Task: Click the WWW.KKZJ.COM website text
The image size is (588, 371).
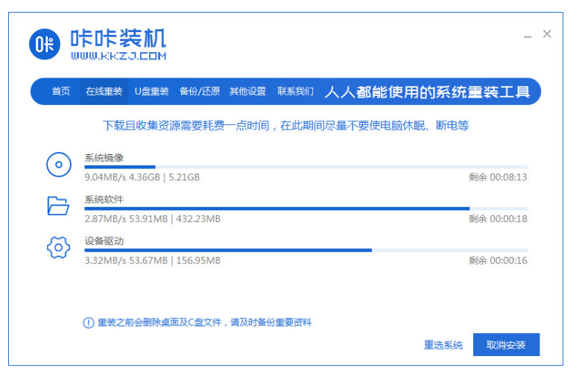Action: [x=118, y=56]
